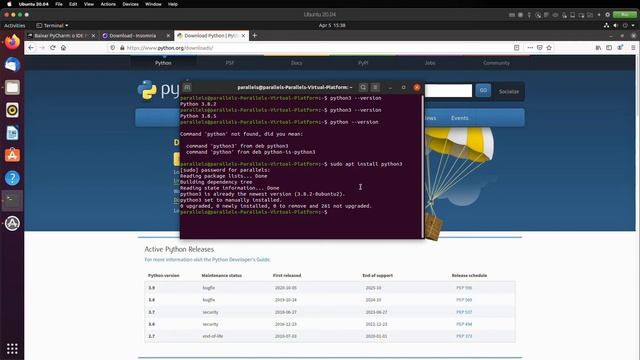
Task: Select the Terminal icon in the dock
Action: tap(12, 200)
